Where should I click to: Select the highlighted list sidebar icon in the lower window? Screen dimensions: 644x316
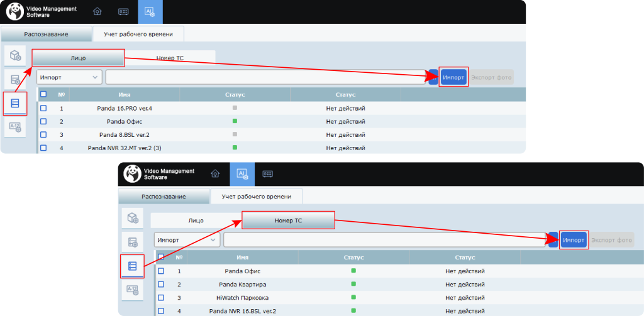pyautogui.click(x=132, y=266)
